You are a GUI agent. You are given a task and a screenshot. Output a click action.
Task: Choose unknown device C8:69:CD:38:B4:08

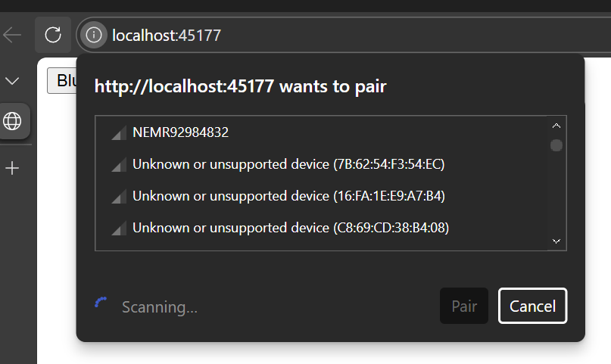[291, 228]
